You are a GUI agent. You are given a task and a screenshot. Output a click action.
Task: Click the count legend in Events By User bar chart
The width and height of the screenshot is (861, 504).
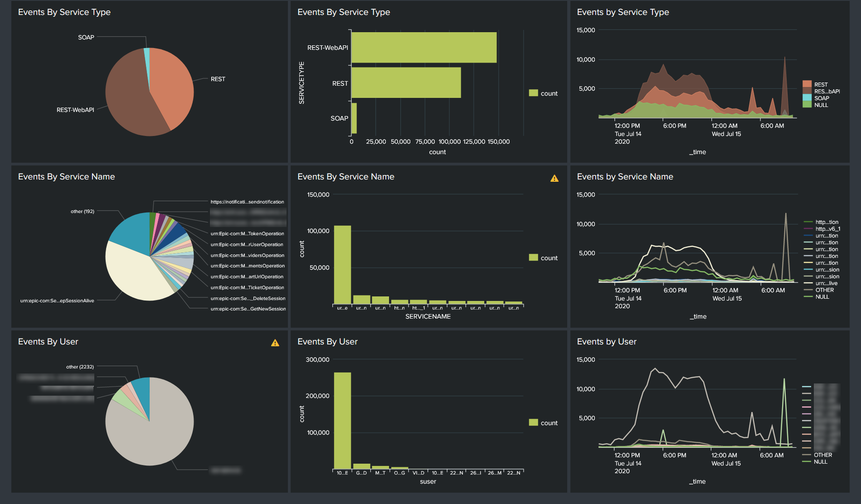coord(543,423)
